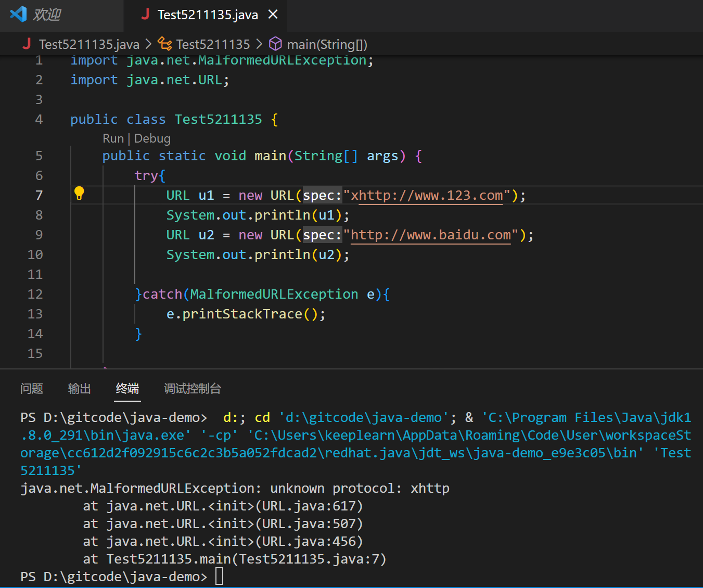Close the Test5211135.java tab
The height and width of the screenshot is (588, 703).
pos(273,15)
